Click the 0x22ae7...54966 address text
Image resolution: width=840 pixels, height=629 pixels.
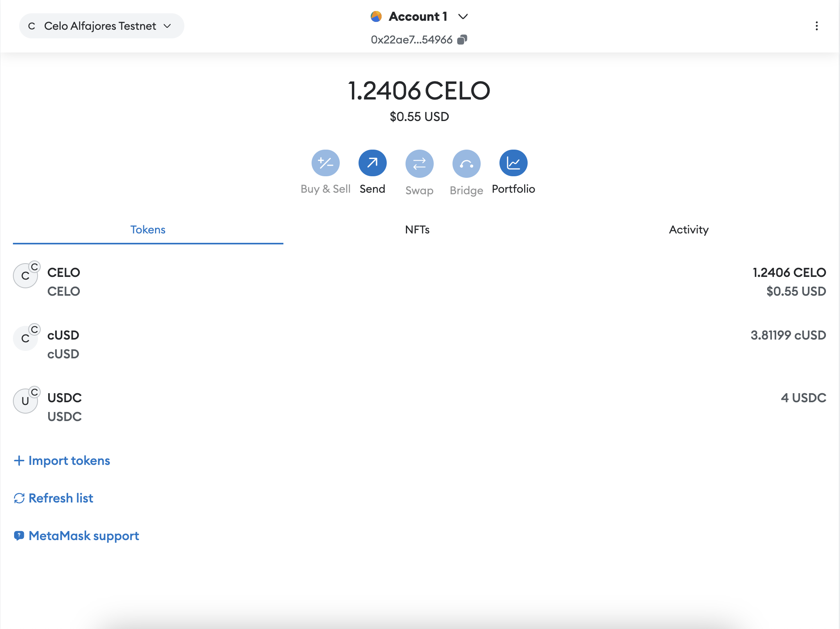(411, 40)
